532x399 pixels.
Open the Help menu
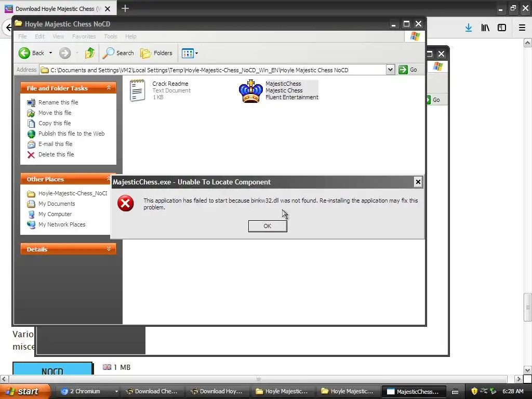[x=130, y=36]
